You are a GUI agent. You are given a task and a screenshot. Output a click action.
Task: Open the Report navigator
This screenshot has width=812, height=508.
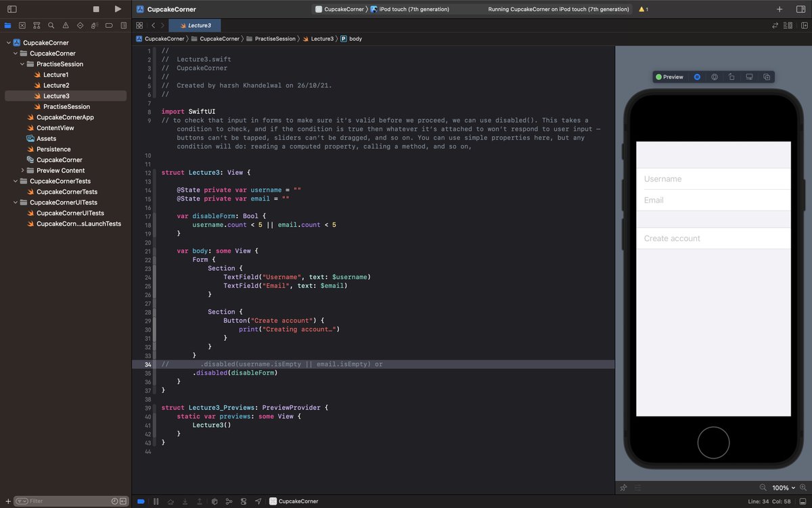[x=123, y=25]
